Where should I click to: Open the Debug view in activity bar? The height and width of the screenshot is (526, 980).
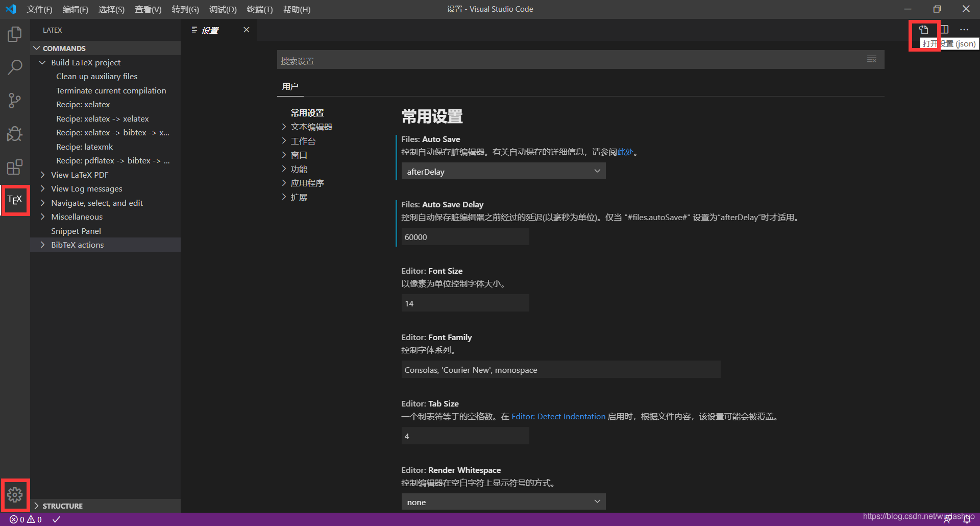point(15,134)
